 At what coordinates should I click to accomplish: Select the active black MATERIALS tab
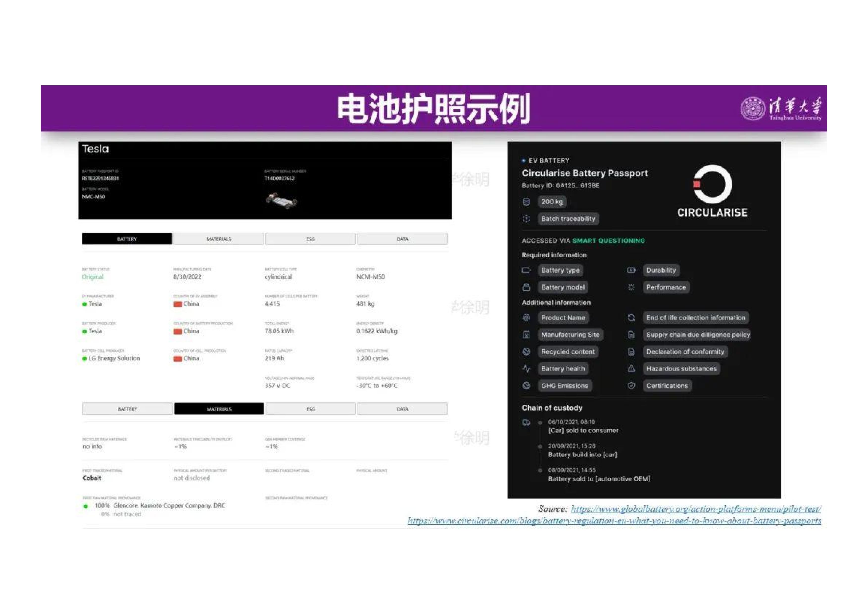[219, 409]
